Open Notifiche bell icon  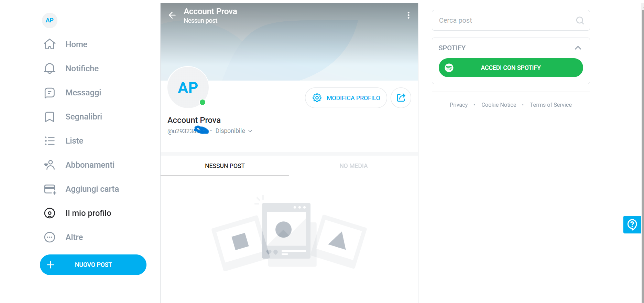pyautogui.click(x=50, y=69)
